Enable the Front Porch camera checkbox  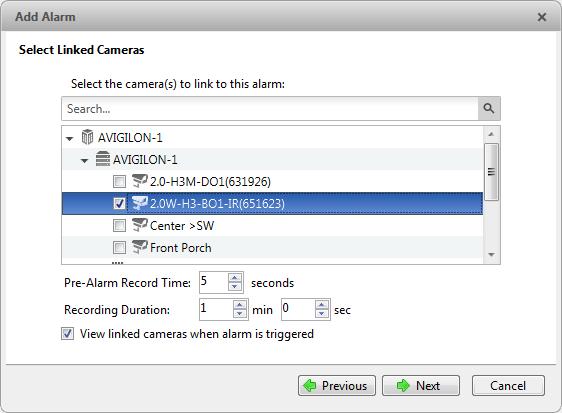119,247
